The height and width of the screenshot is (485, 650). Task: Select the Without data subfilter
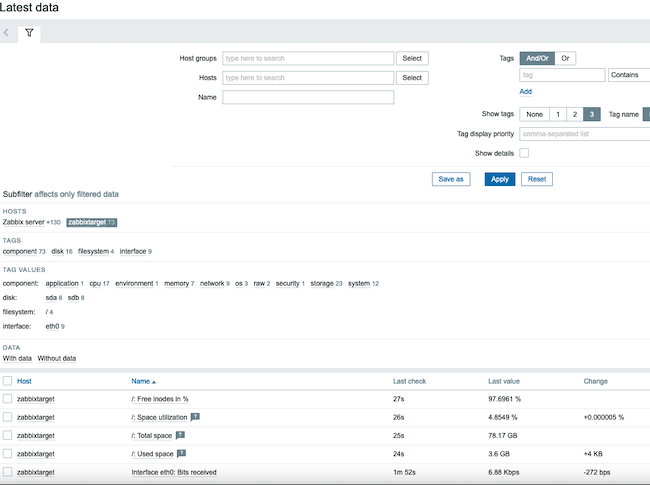[57, 358]
